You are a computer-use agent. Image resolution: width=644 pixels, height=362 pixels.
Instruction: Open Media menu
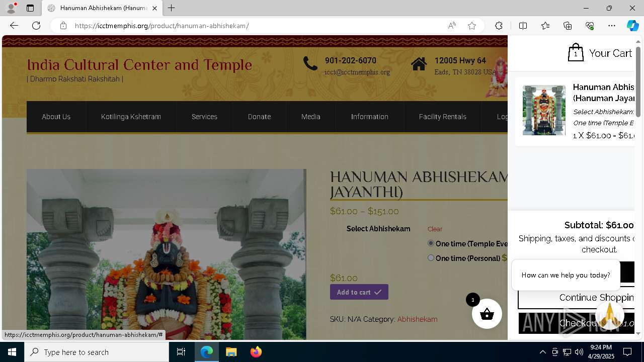310,117
